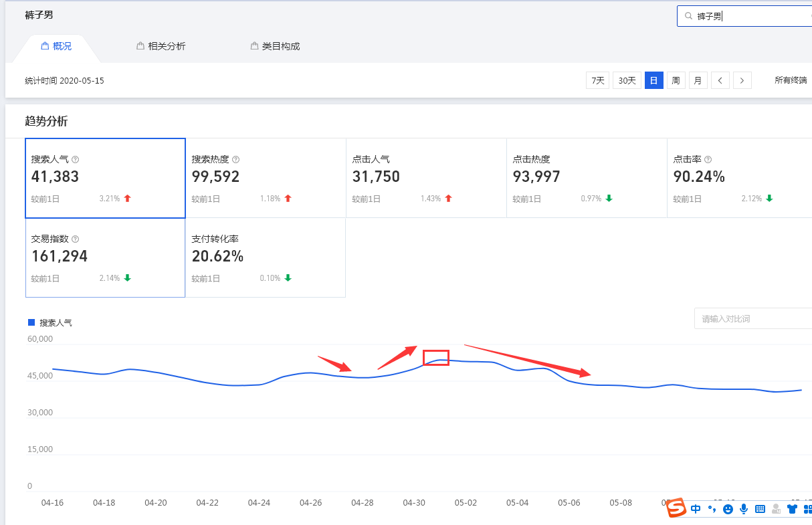Click value 20.62%
This screenshot has width=812, height=525.
[217, 256]
